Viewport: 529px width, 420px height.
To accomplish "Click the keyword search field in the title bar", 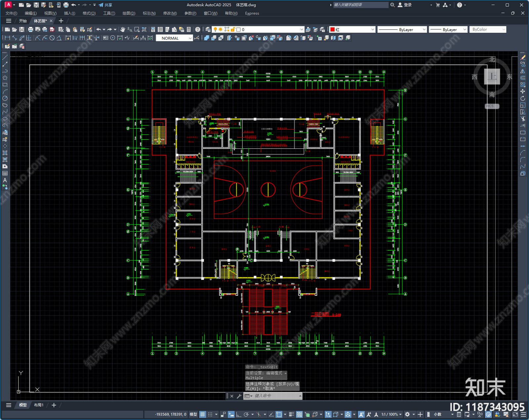I will click(x=361, y=5).
